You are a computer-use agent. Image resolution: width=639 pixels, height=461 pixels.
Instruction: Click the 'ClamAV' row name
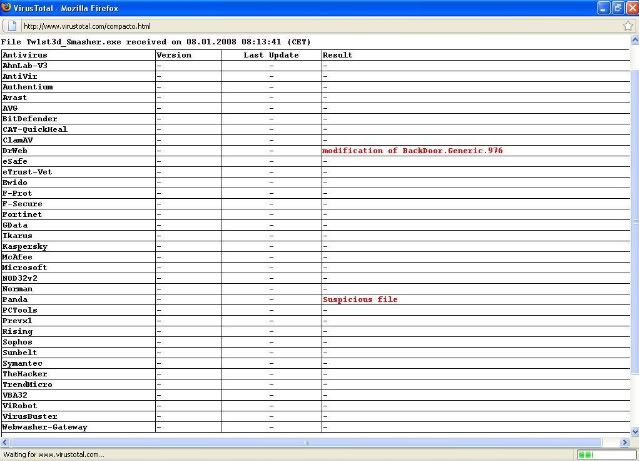(x=18, y=140)
